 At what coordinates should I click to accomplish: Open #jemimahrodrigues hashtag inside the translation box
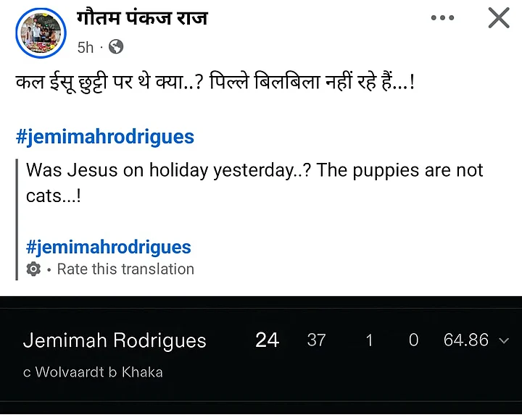click(109, 247)
